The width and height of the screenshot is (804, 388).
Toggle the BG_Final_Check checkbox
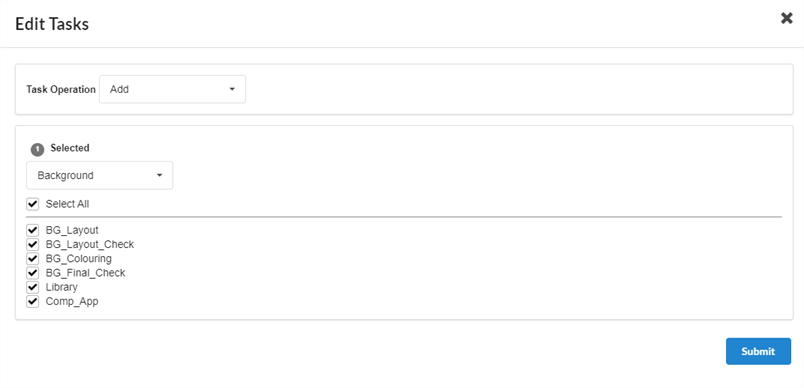point(33,273)
